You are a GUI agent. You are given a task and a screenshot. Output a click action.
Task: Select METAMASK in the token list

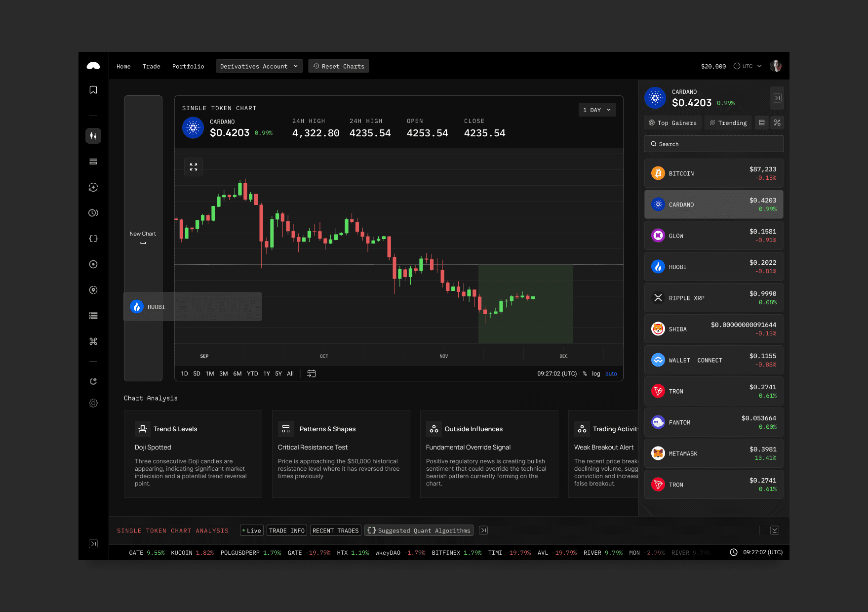714,453
